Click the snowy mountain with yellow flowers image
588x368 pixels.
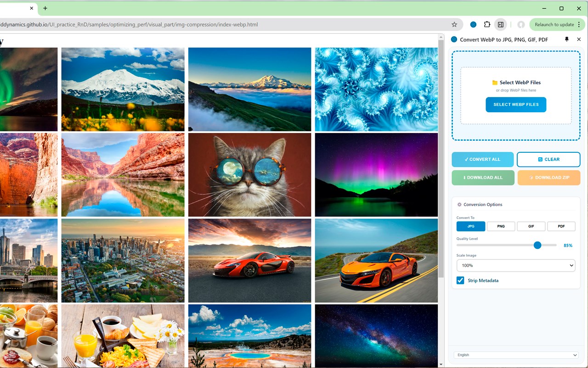(x=123, y=89)
